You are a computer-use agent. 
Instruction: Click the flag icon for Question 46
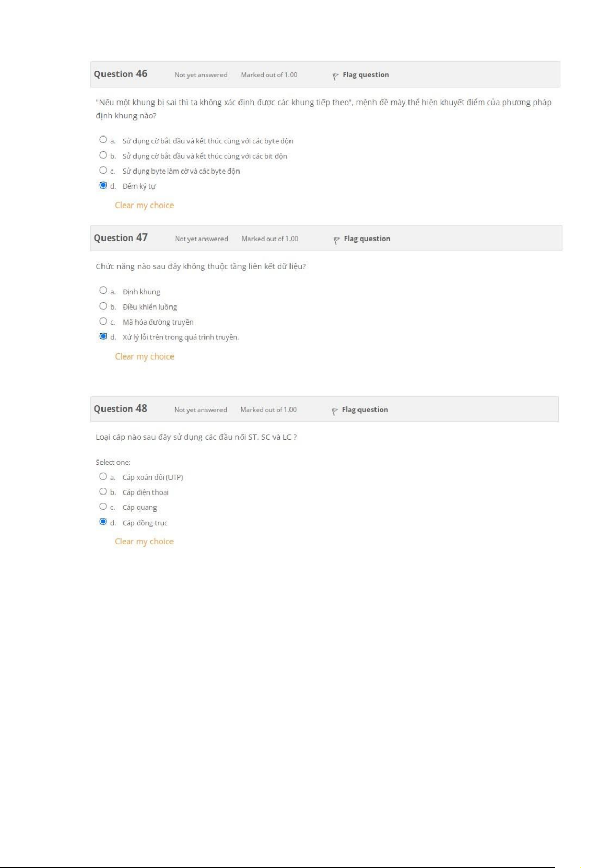click(335, 76)
